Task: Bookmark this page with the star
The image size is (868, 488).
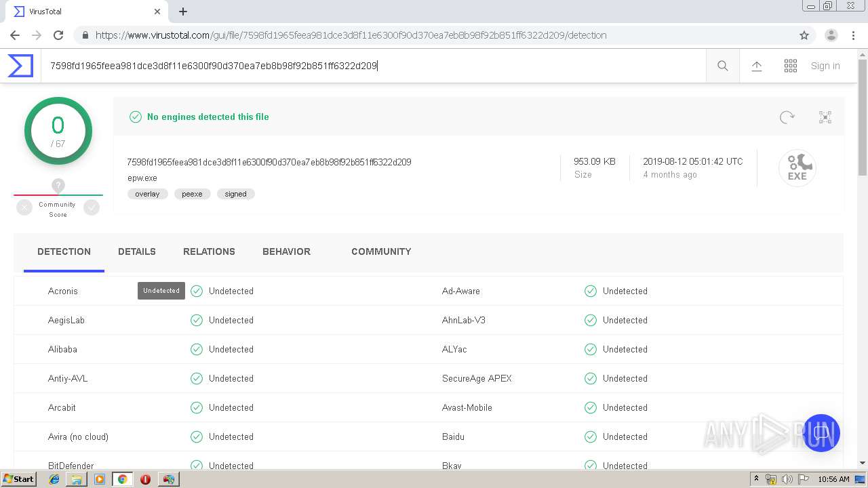Action: click(804, 35)
